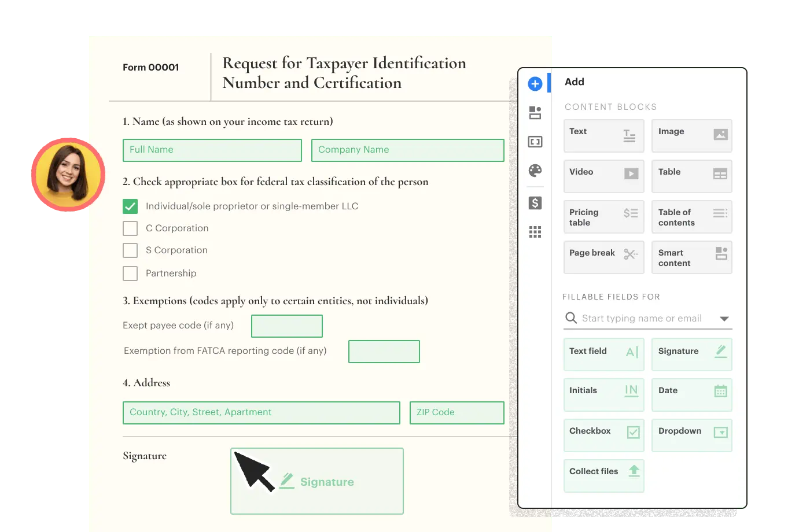Image resolution: width=810 pixels, height=532 pixels.
Task: Select the Checkbox fillable field
Action: [x=604, y=435]
